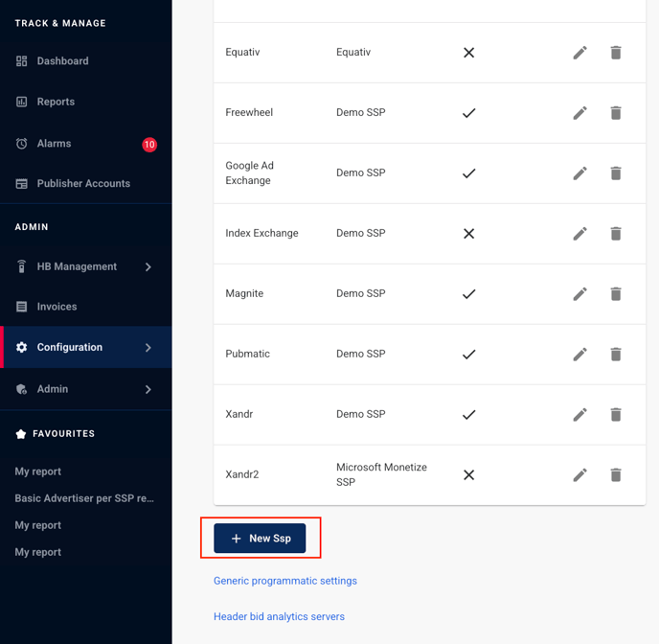Edit the Xandr2 entry
Screen dimensions: 659x644
(580, 475)
